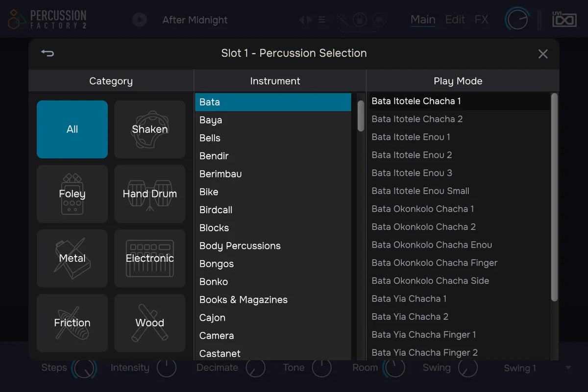Select Bongos from the Instrument list

click(x=217, y=264)
